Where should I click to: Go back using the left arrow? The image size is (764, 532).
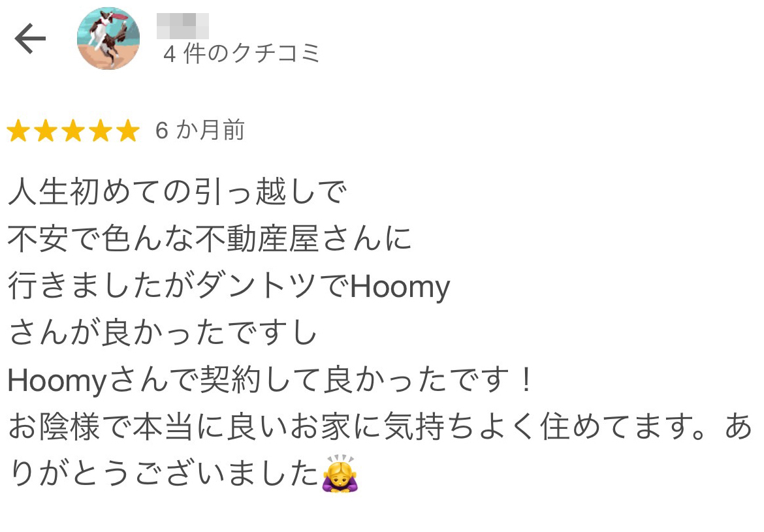coord(30,39)
